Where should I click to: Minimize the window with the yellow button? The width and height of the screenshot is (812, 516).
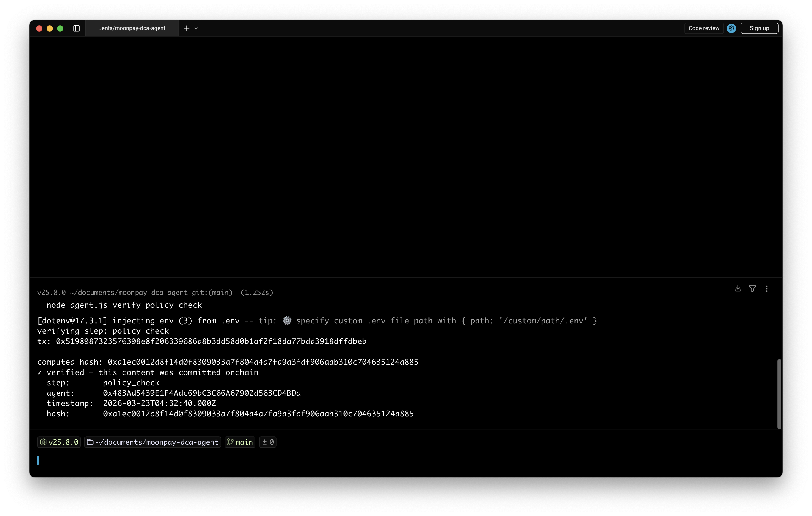pos(49,28)
